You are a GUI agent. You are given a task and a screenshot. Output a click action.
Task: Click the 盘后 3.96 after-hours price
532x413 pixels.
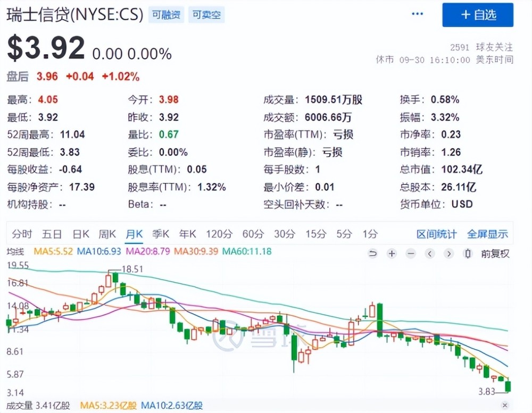(x=47, y=77)
